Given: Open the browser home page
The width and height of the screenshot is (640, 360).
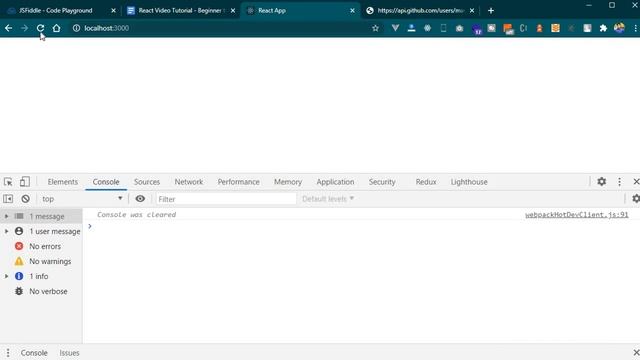Looking at the screenshot, I should pyautogui.click(x=56, y=28).
